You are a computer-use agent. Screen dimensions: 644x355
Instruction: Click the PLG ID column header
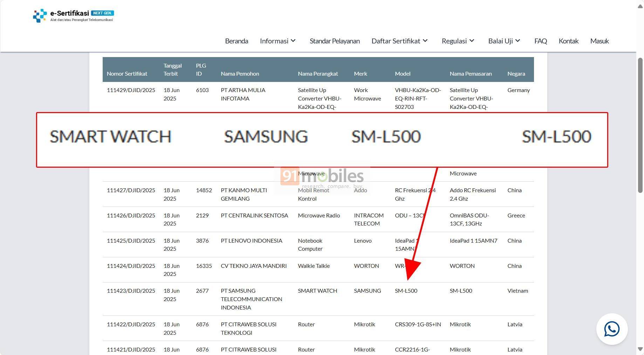pyautogui.click(x=201, y=69)
